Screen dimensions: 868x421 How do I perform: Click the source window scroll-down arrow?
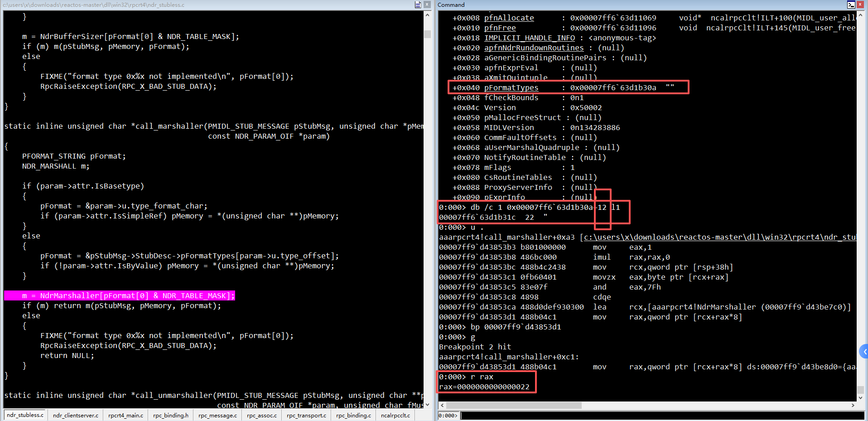[x=427, y=405]
